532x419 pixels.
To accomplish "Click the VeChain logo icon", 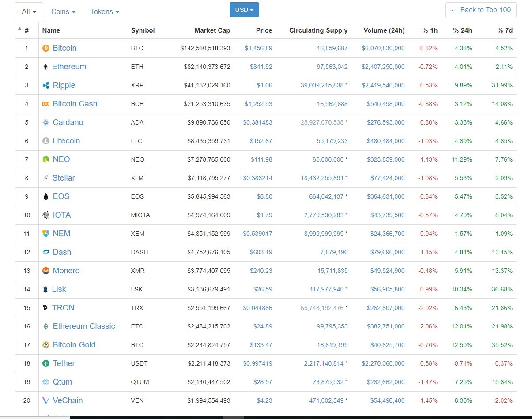I will click(46, 400).
